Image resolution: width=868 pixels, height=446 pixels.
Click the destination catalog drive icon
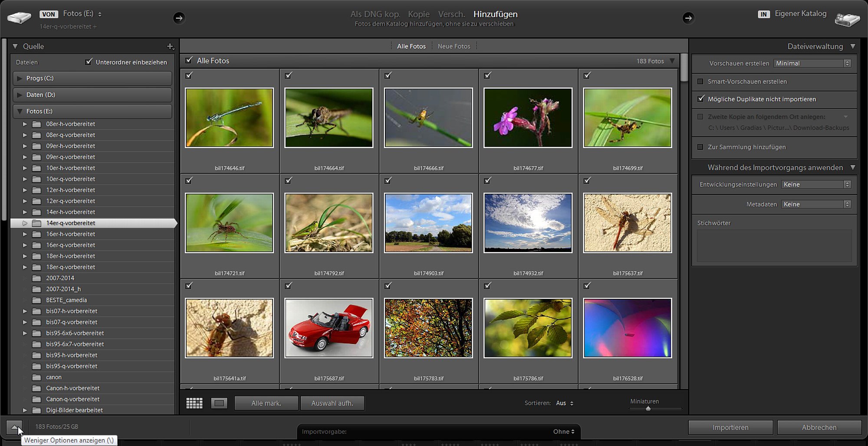click(847, 20)
